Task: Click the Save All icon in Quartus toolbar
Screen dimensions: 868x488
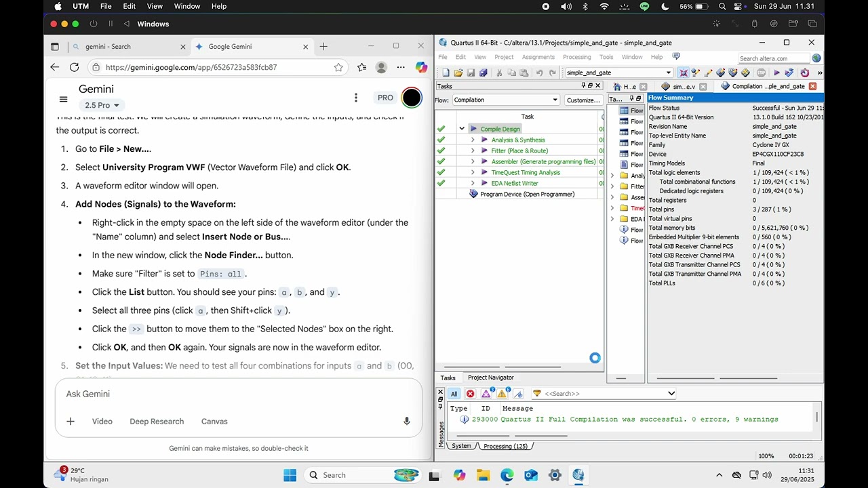Action: [x=483, y=73]
